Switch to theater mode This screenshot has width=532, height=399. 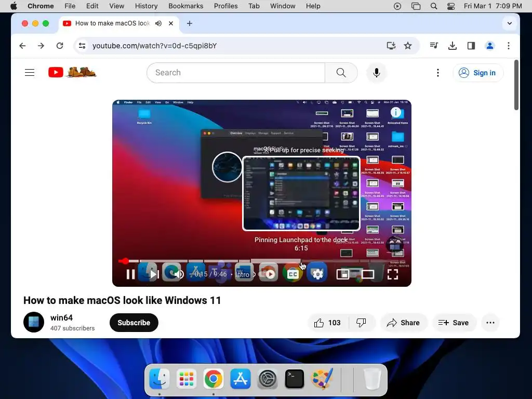368,274
